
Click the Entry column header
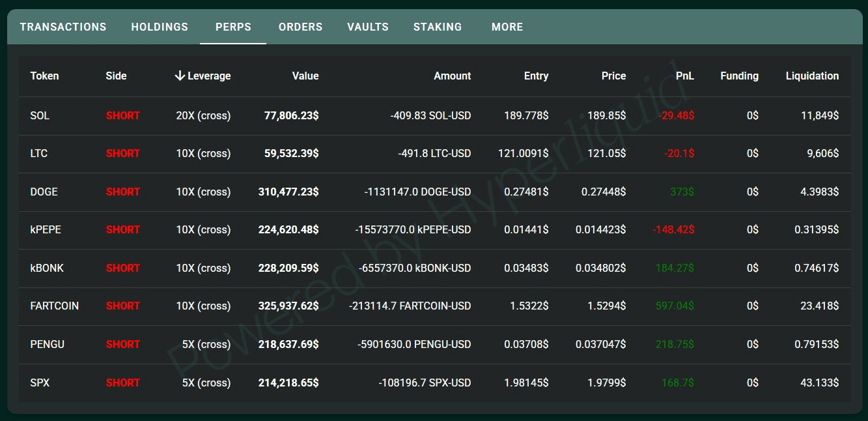pyautogui.click(x=536, y=76)
